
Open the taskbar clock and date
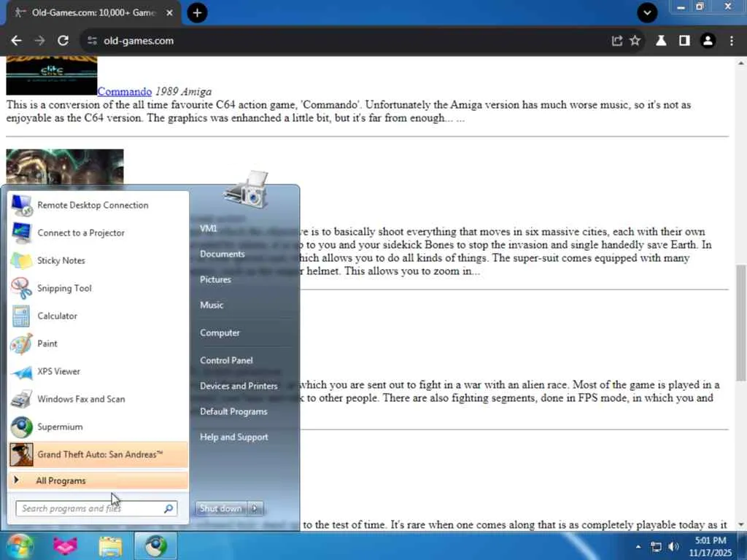coord(711,547)
